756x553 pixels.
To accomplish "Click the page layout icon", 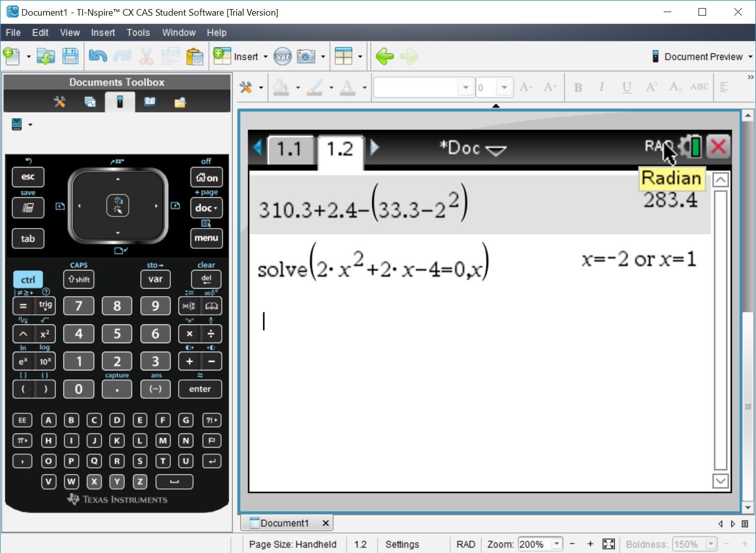I will tap(343, 57).
